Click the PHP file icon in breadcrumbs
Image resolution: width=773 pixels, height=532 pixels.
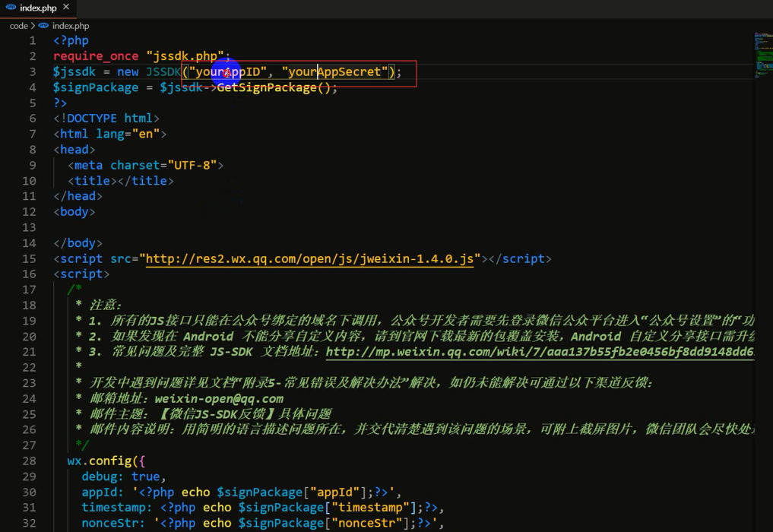[x=43, y=26]
